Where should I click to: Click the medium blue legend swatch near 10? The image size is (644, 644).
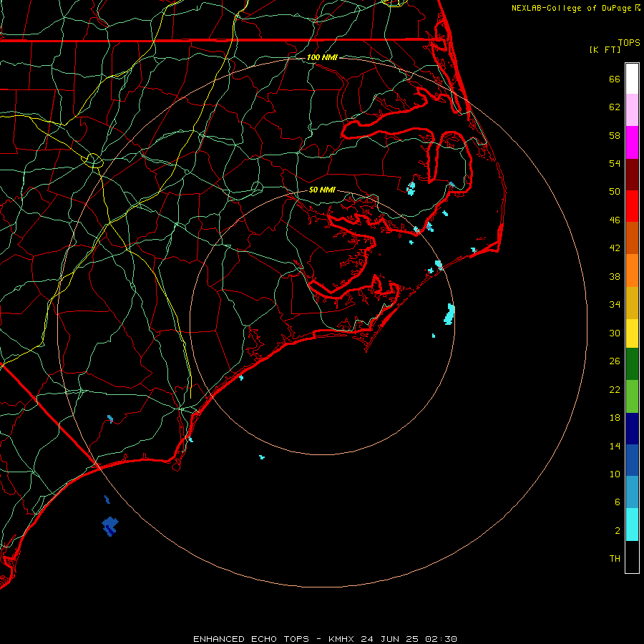[632, 460]
